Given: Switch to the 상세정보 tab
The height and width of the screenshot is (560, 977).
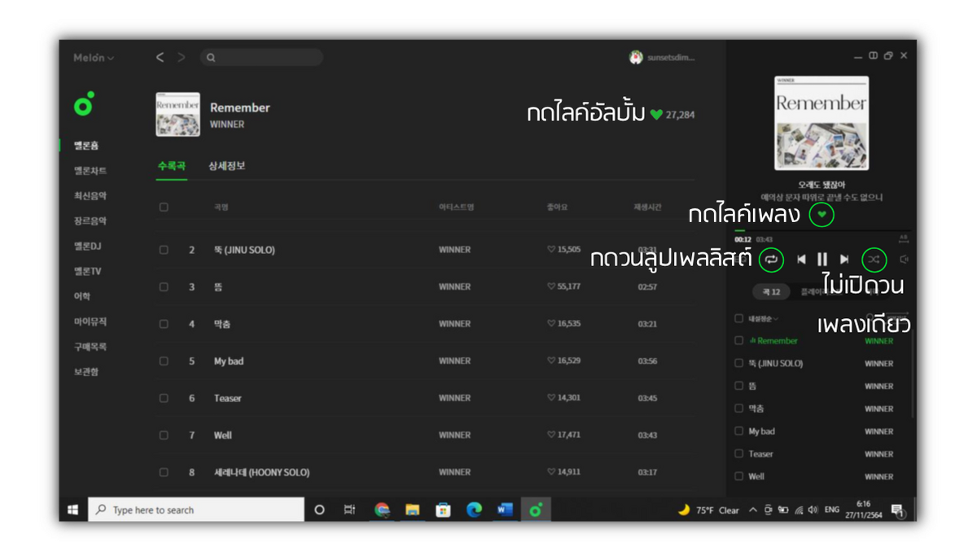Looking at the screenshot, I should click(226, 166).
